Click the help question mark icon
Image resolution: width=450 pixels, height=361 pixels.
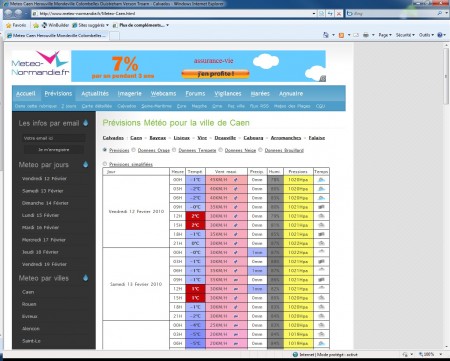tap(440, 35)
